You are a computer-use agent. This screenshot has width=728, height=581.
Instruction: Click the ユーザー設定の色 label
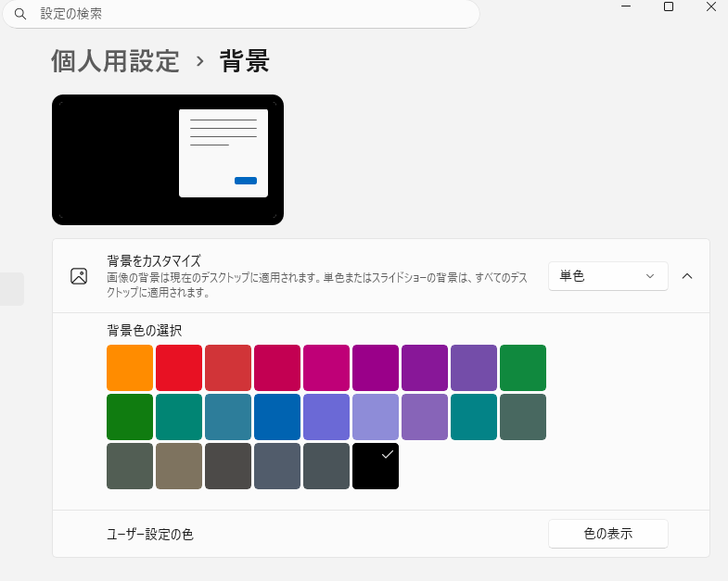coord(150,534)
